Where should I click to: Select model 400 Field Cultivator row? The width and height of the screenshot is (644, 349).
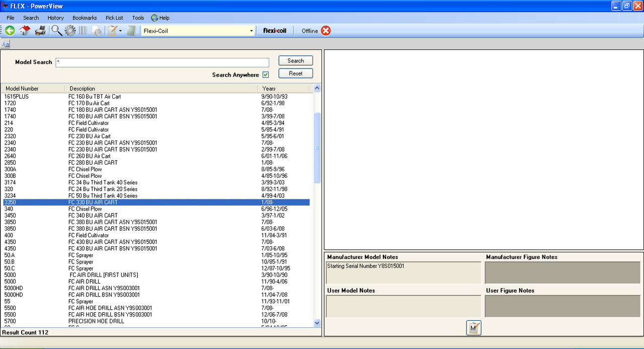tap(155, 235)
